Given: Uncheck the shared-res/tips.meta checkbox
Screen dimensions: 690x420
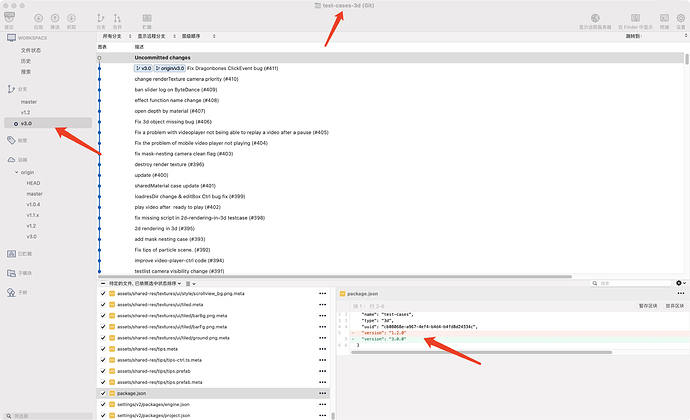Looking at the screenshot, I should coord(103,349).
